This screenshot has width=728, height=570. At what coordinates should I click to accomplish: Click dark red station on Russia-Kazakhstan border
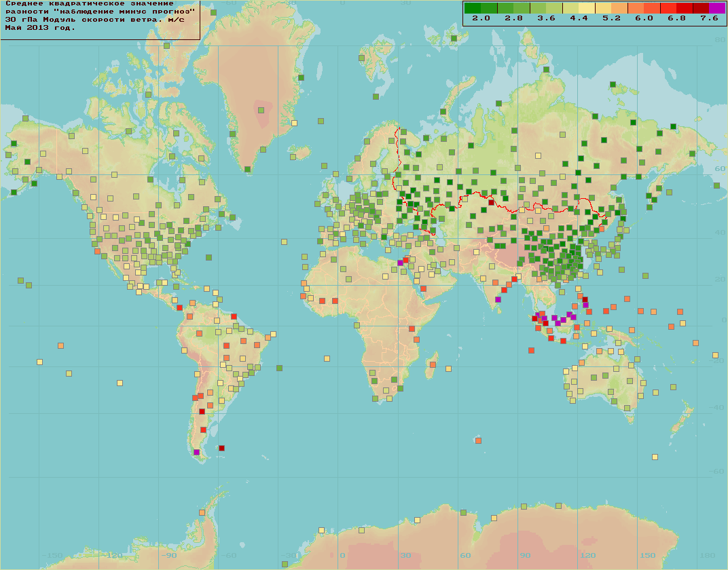point(491,202)
